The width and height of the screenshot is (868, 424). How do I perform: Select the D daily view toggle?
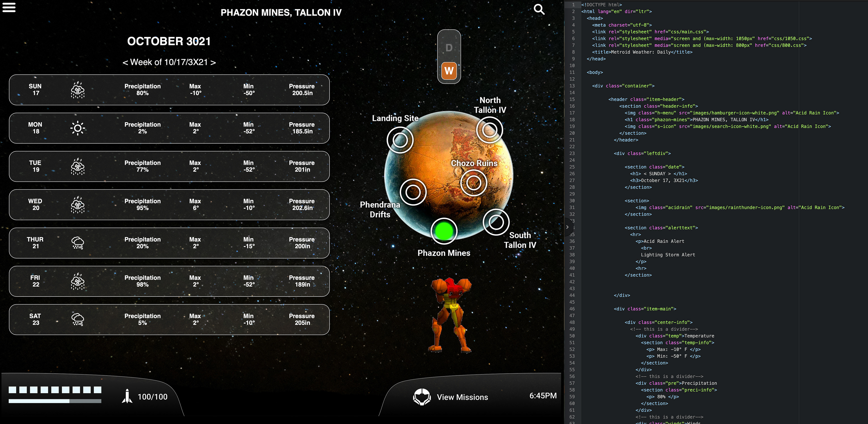coord(449,48)
